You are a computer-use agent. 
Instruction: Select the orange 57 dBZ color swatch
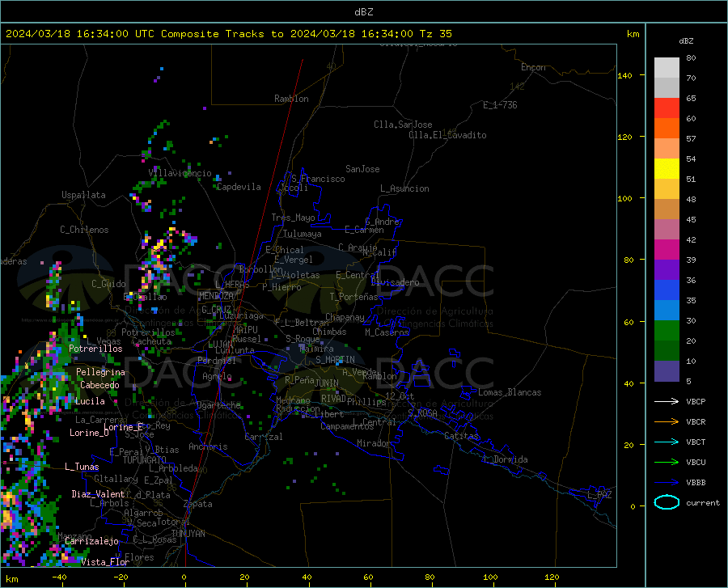click(667, 129)
